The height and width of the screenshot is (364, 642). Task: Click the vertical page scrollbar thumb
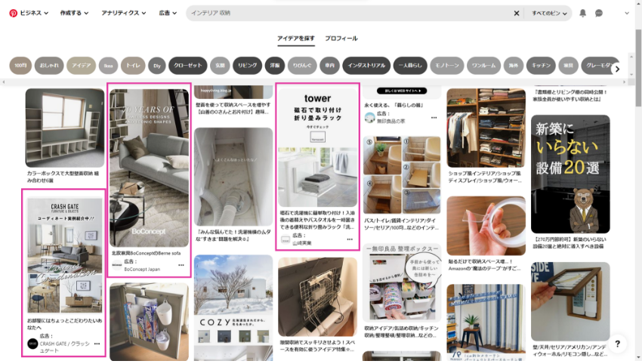tap(638, 67)
